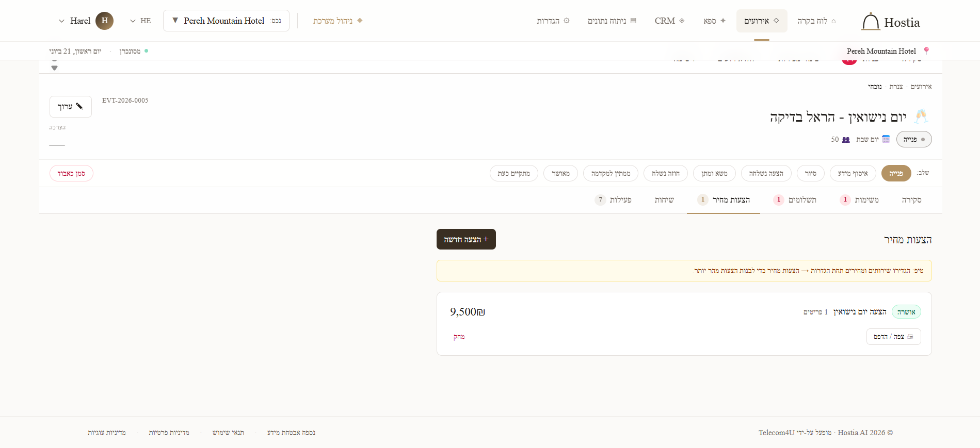Click the Hostia bell logo icon
Image resolution: width=980 pixels, height=448 pixels.
click(x=871, y=22)
